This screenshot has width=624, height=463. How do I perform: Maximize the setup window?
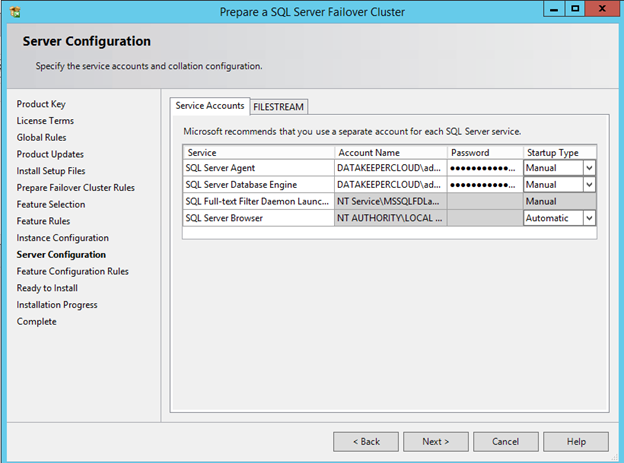pyautogui.click(x=575, y=9)
